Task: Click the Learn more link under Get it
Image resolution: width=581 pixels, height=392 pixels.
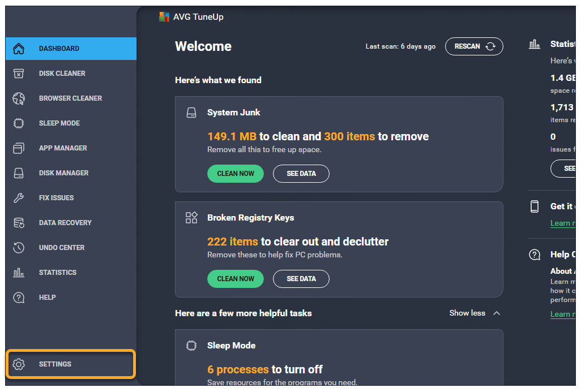Action: click(x=562, y=223)
